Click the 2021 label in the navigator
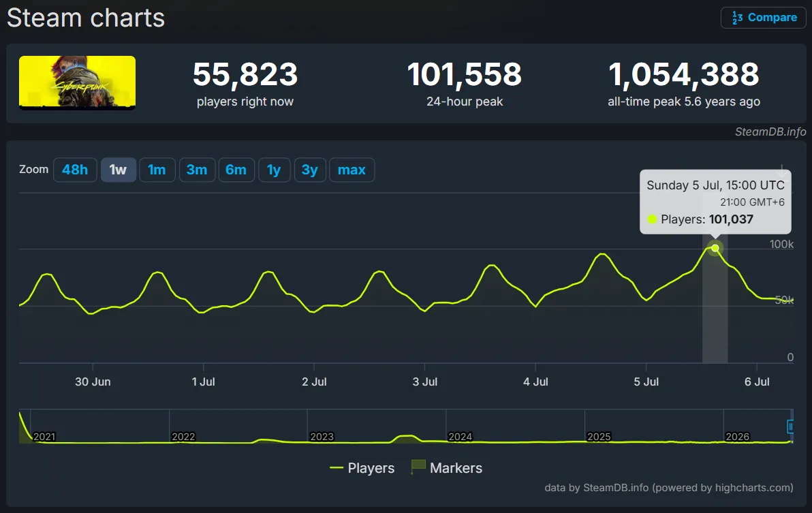The width and height of the screenshot is (812, 513). [x=44, y=437]
